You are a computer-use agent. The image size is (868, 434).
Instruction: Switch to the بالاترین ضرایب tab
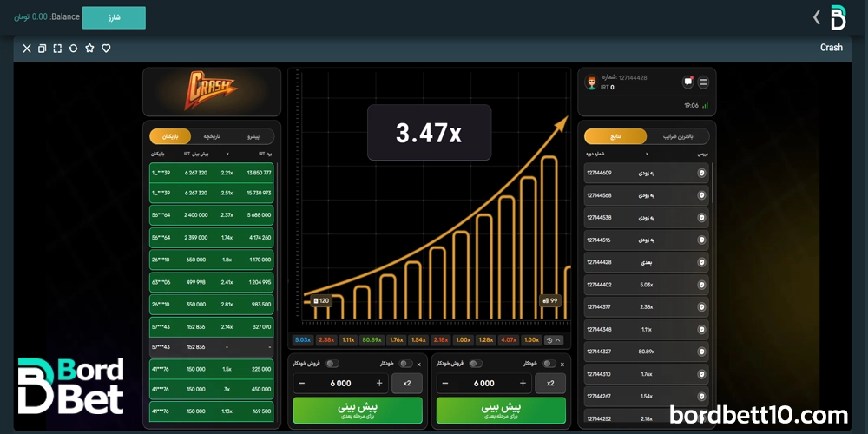678,136
